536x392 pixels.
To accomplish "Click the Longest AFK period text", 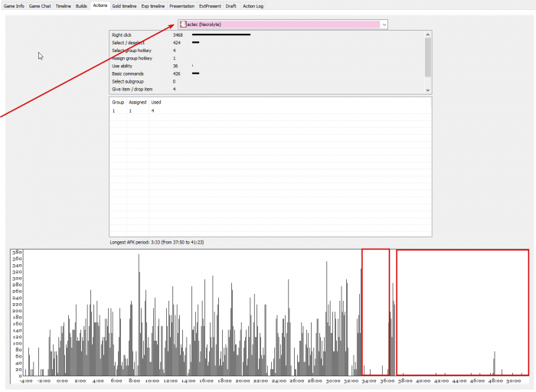I will (x=157, y=242).
